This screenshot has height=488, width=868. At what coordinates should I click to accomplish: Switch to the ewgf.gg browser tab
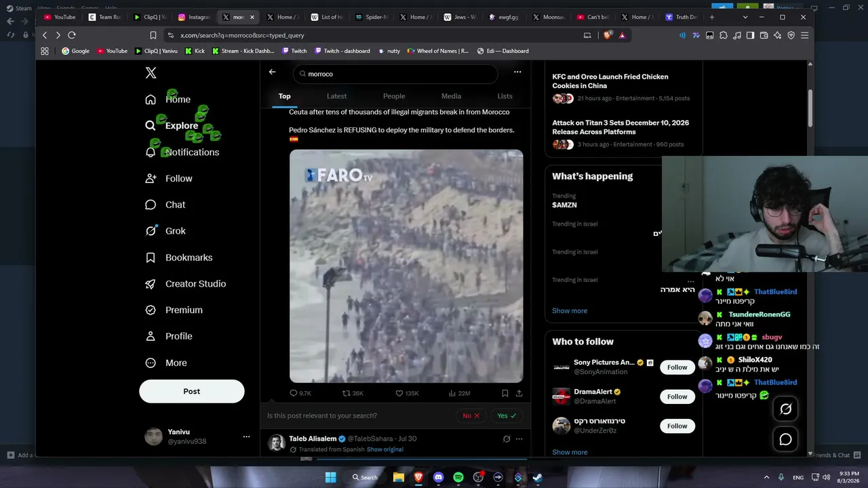pyautogui.click(x=505, y=17)
